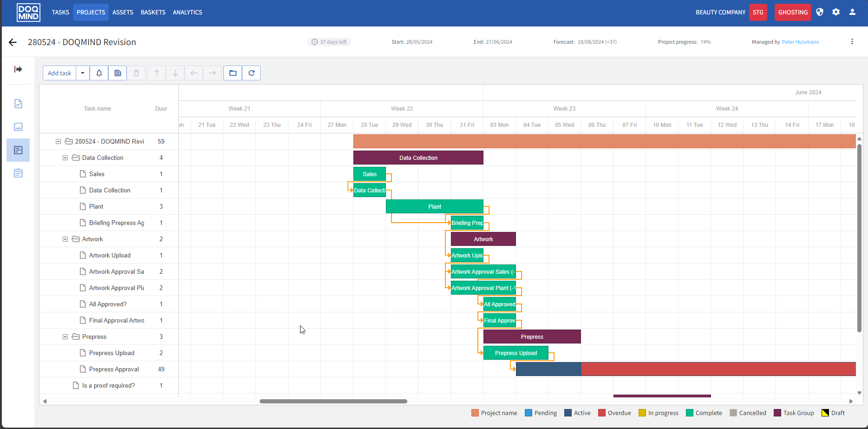Click the document notes toolbar icon
This screenshot has height=429, width=868.
pos(117,73)
